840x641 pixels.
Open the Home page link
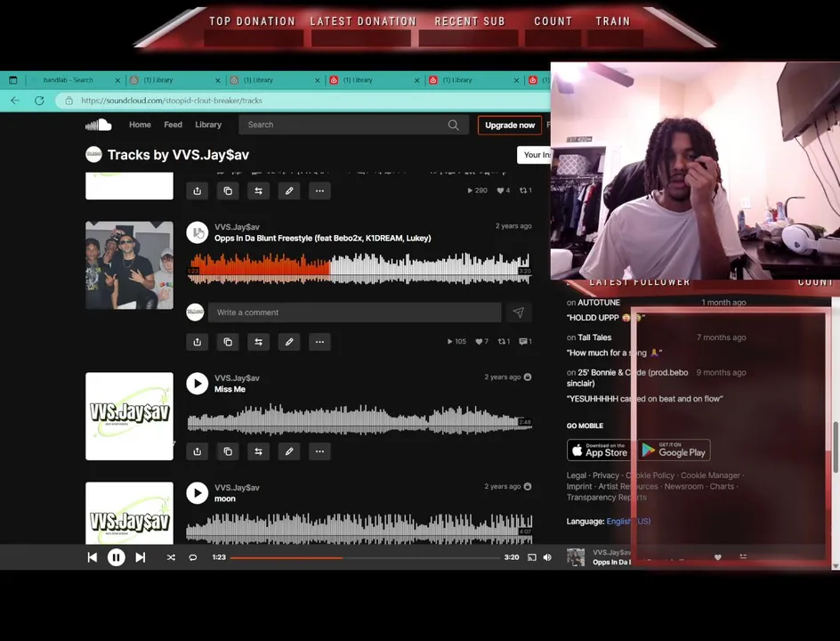pos(140,125)
